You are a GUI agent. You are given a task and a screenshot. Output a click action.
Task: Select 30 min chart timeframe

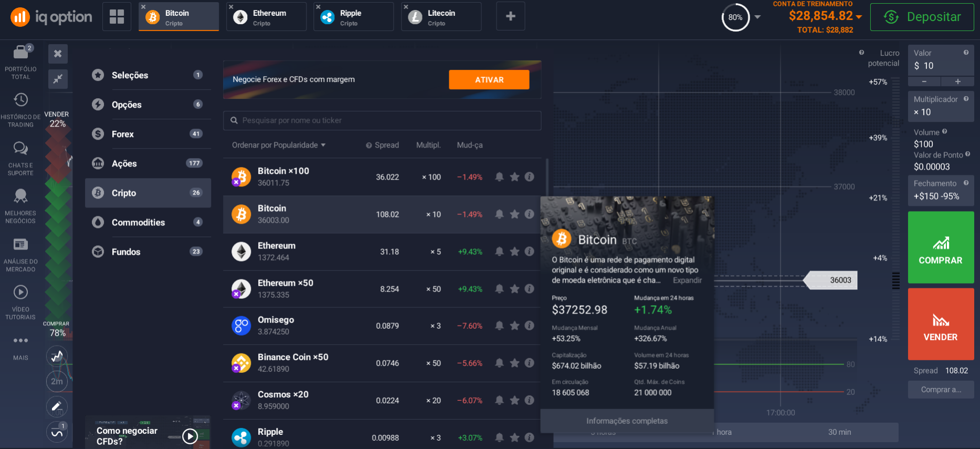839,432
